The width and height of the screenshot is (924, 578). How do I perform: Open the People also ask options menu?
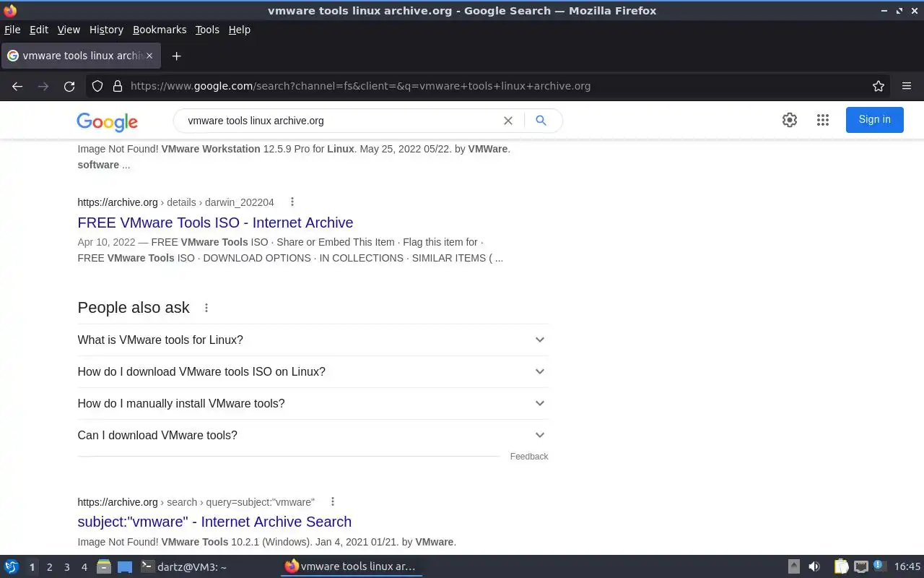click(x=206, y=308)
